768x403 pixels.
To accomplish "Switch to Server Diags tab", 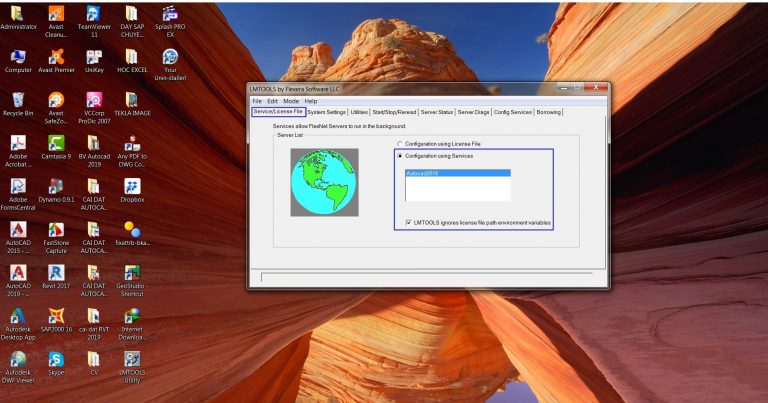I will click(x=473, y=112).
